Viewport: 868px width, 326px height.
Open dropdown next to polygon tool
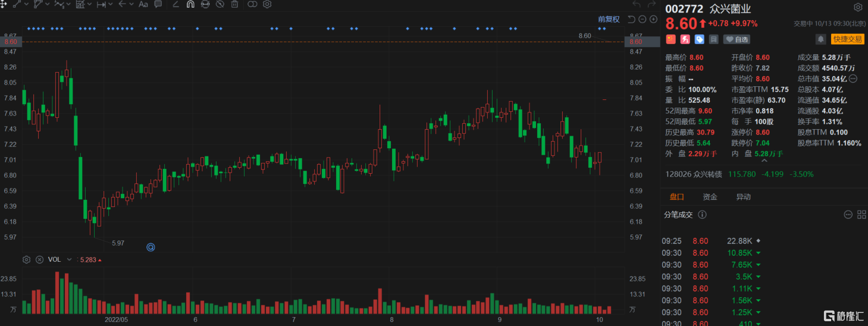click(x=48, y=4)
